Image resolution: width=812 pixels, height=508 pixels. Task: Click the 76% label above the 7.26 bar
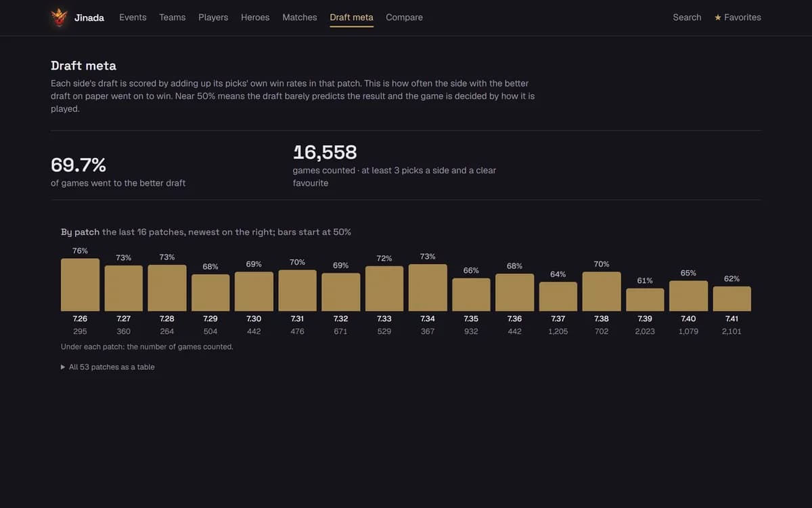pos(80,251)
